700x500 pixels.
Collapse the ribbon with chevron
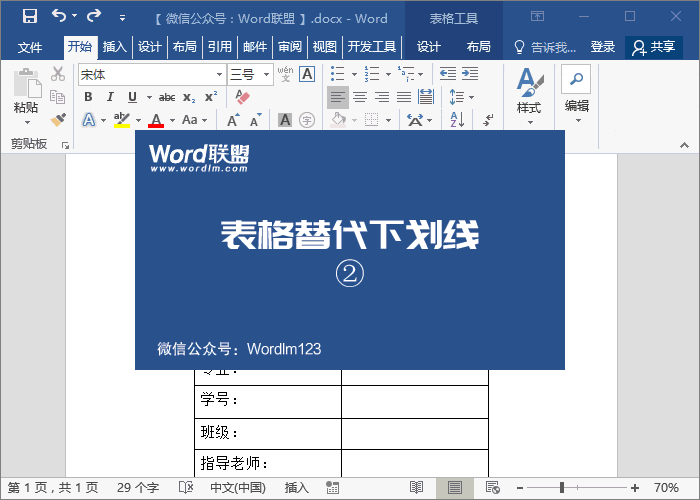pos(684,145)
